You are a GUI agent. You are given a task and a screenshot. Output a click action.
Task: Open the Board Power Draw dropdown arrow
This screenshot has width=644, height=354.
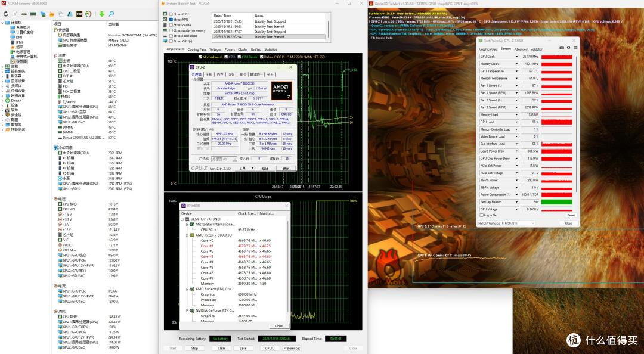[x=516, y=151]
